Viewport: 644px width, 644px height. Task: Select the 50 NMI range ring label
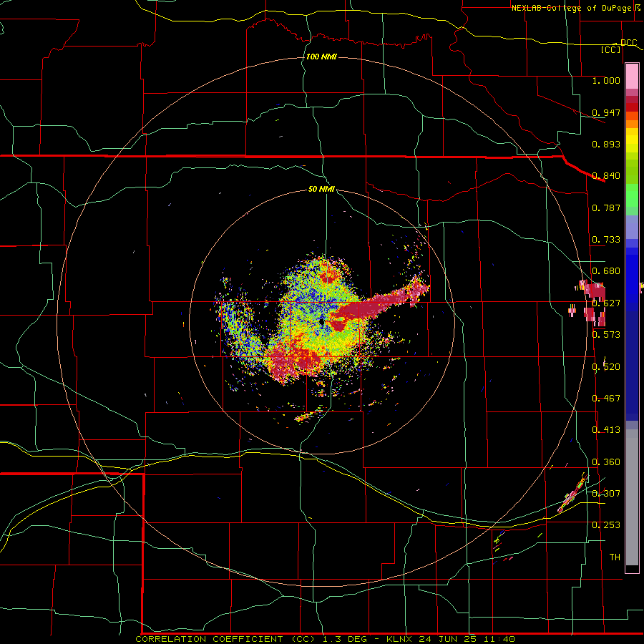coord(321,189)
